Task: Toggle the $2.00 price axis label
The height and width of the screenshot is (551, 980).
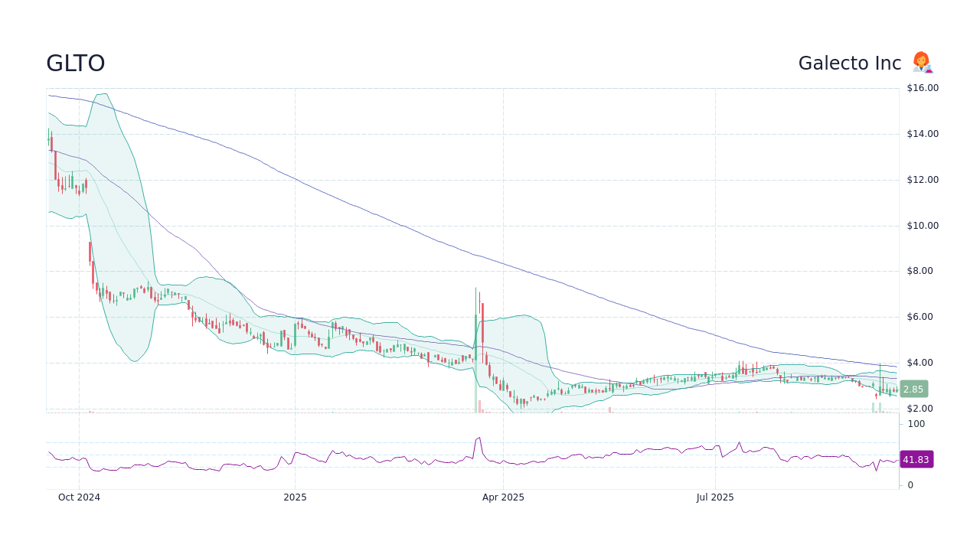Action: click(918, 408)
